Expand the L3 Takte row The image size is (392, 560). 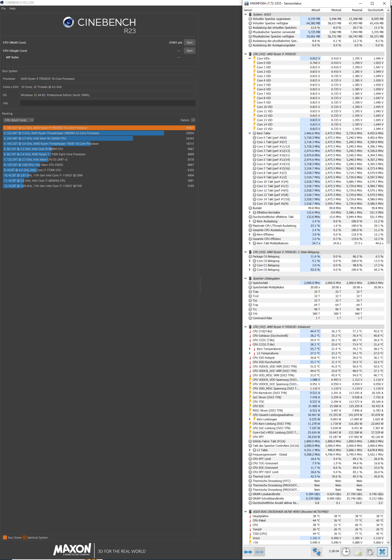[x=250, y=450]
